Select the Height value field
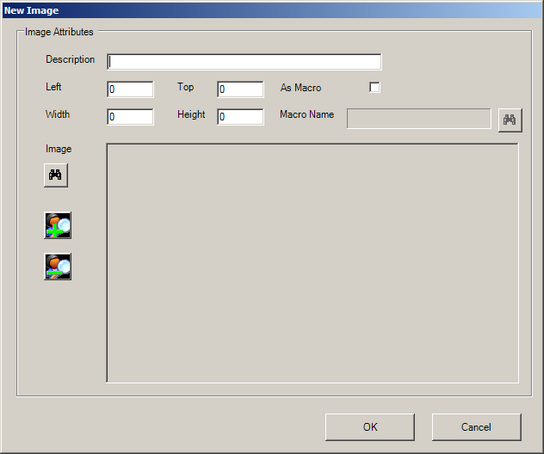544x454 pixels. pyautogui.click(x=240, y=117)
